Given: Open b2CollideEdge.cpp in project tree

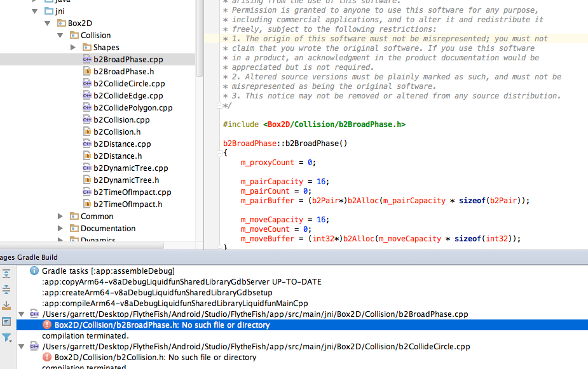Looking at the screenshot, I should [128, 95].
